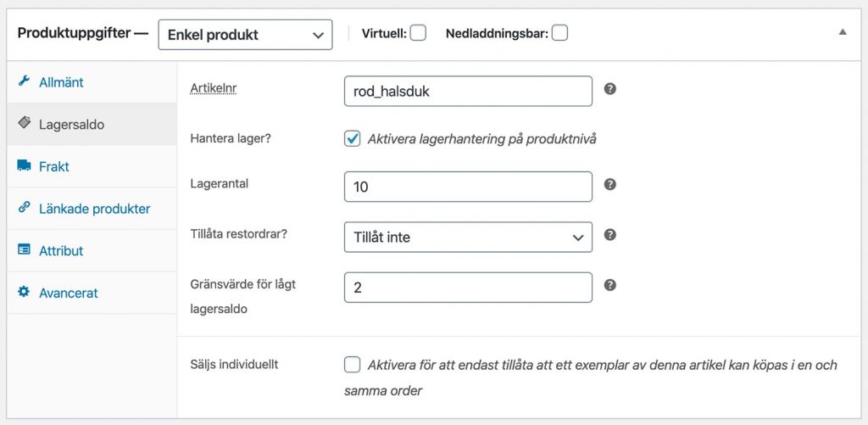This screenshot has height=425, width=868.
Task: Enable the Virtuell checkbox
Action: [418, 33]
